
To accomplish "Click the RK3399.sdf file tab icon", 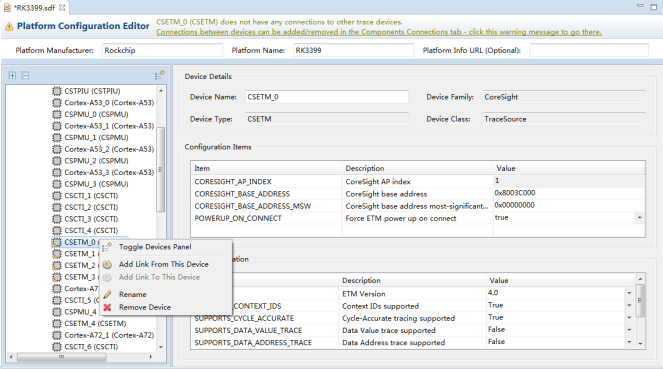I will coord(7,8).
